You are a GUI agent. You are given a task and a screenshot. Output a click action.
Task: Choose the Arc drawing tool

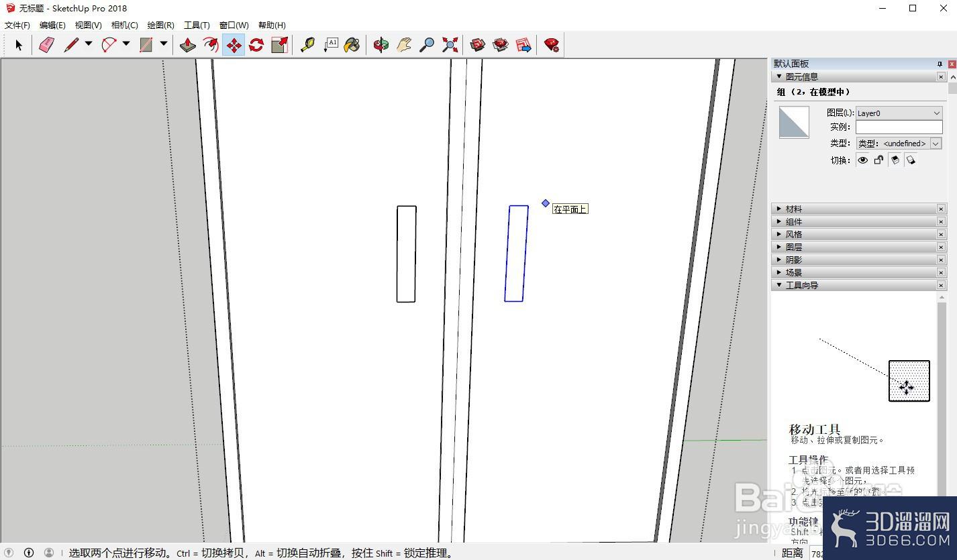(x=109, y=45)
